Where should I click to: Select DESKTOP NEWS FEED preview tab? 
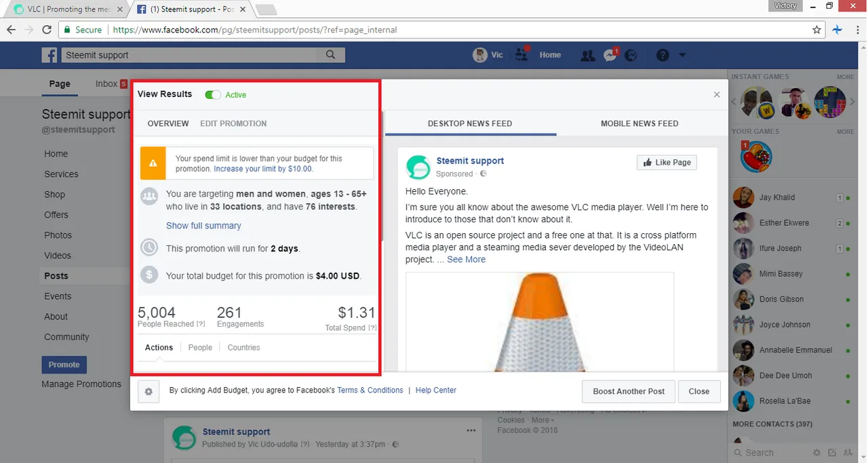[470, 123]
